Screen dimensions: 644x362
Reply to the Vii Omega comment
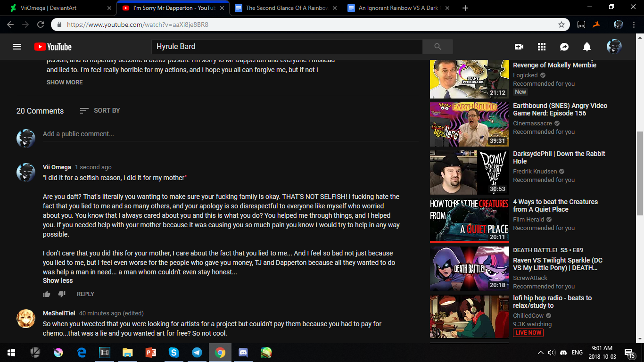click(x=85, y=294)
